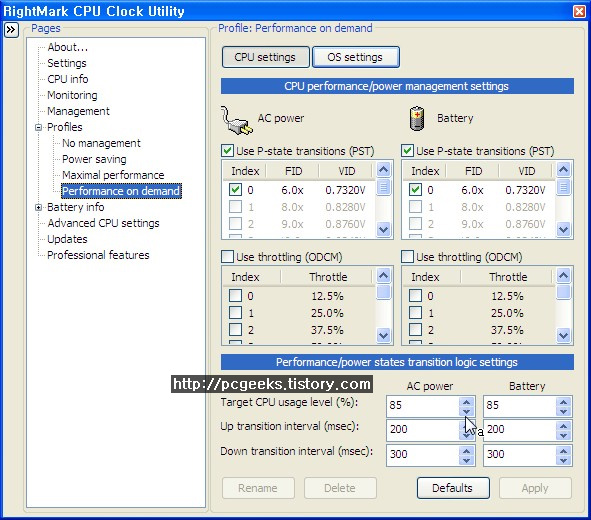The image size is (591, 520).
Task: Decrease Battery Up transition interval
Action: tap(563, 435)
